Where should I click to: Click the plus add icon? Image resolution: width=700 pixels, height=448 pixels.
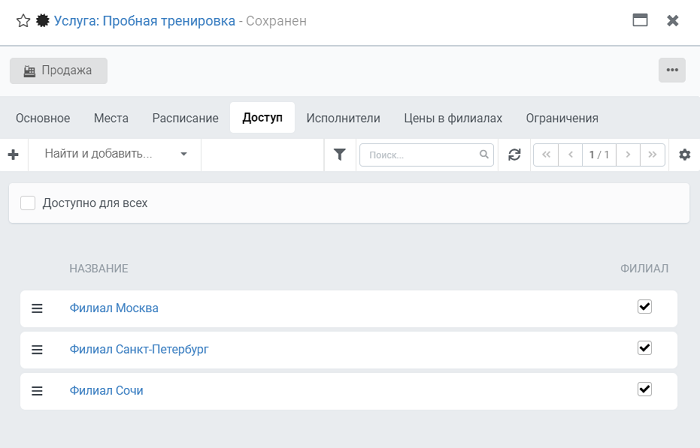[x=13, y=155]
